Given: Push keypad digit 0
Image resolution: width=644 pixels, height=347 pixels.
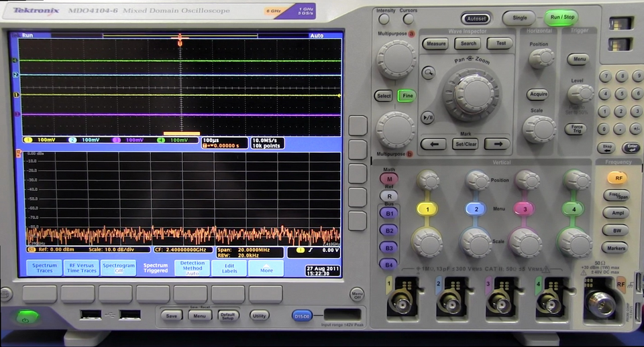Looking at the screenshot, I should [x=604, y=129].
